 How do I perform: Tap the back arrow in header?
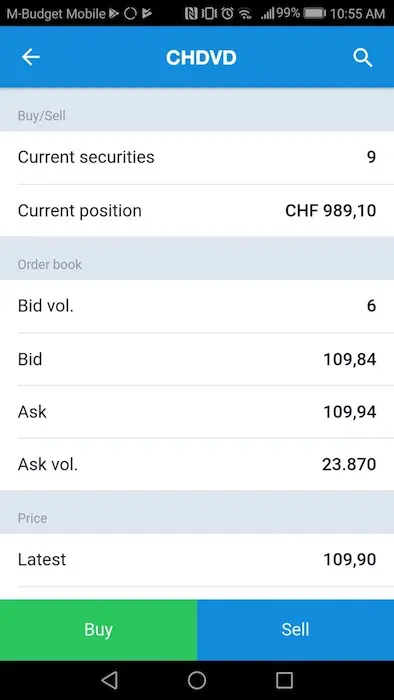click(31, 57)
